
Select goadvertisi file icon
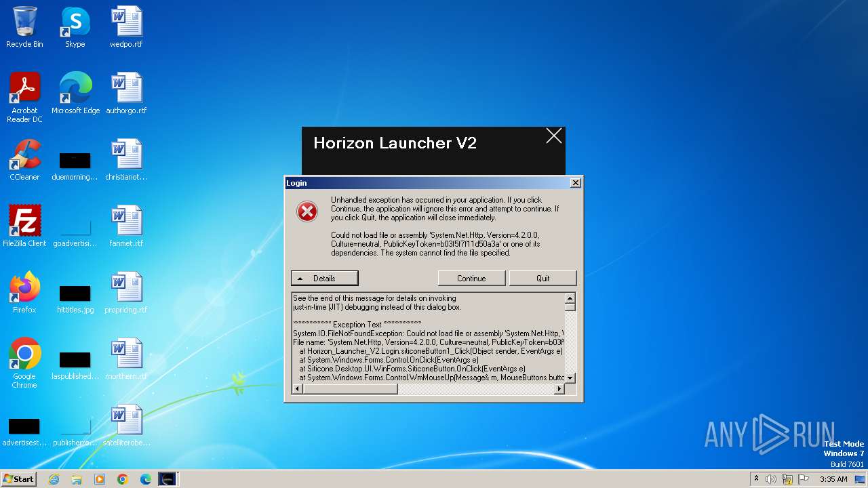click(75, 232)
